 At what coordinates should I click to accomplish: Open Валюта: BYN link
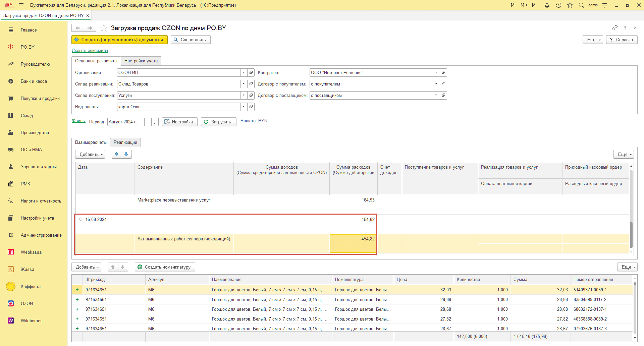point(254,121)
